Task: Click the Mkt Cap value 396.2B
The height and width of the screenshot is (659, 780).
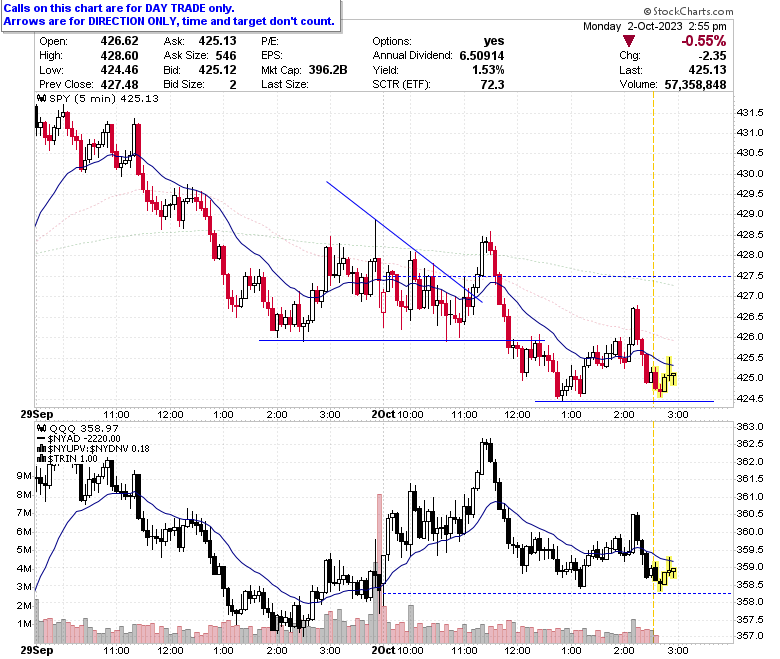Action: pyautogui.click(x=328, y=70)
